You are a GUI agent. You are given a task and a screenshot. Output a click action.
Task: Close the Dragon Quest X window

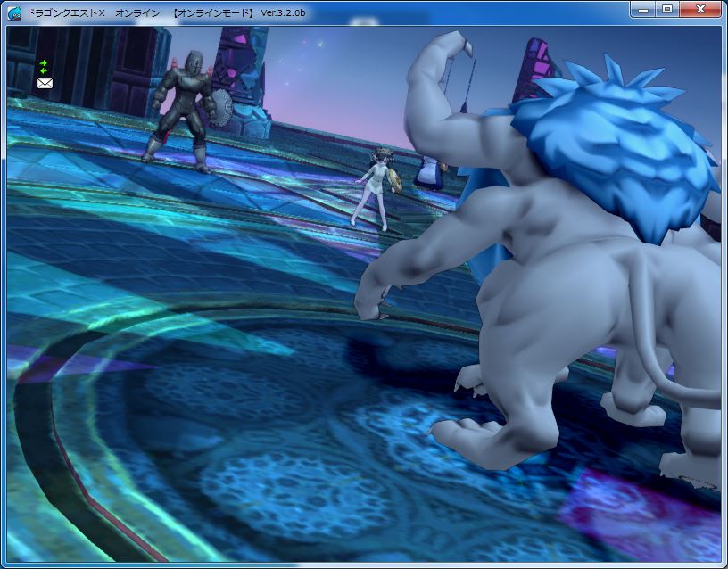tap(700, 10)
